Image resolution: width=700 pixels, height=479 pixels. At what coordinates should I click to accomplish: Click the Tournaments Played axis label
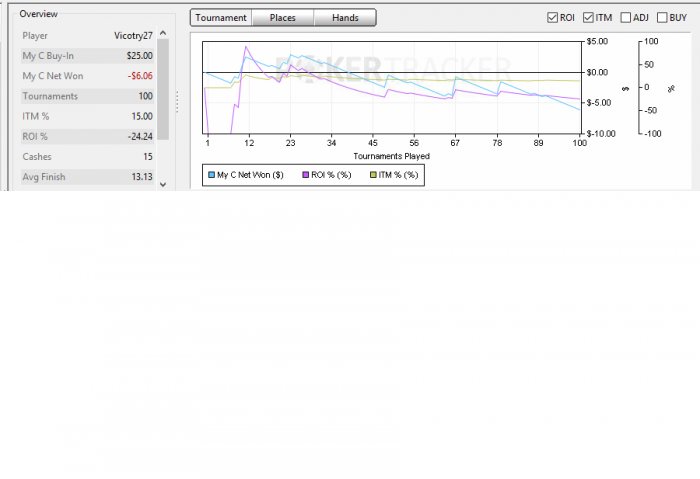click(392, 156)
